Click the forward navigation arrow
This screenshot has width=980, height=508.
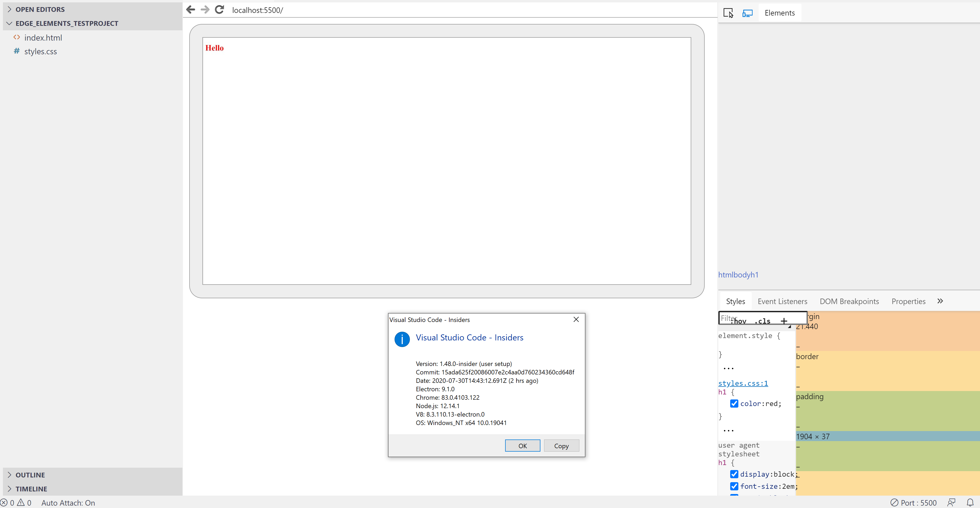coord(205,9)
